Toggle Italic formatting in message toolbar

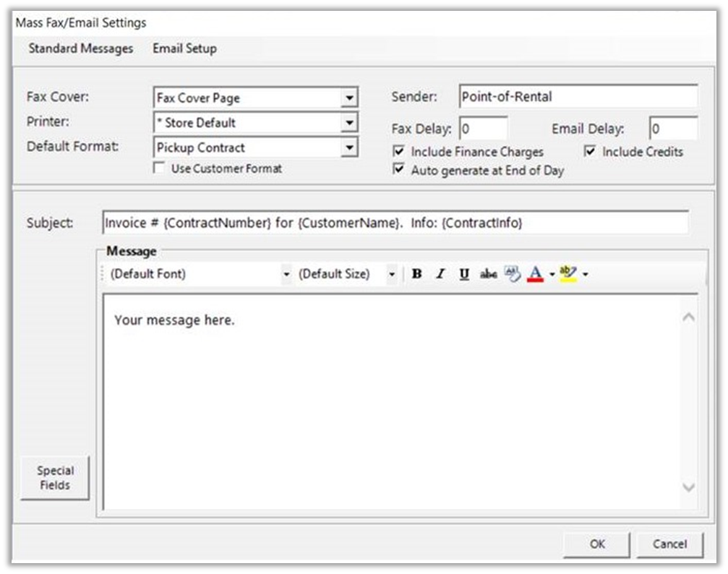[440, 274]
